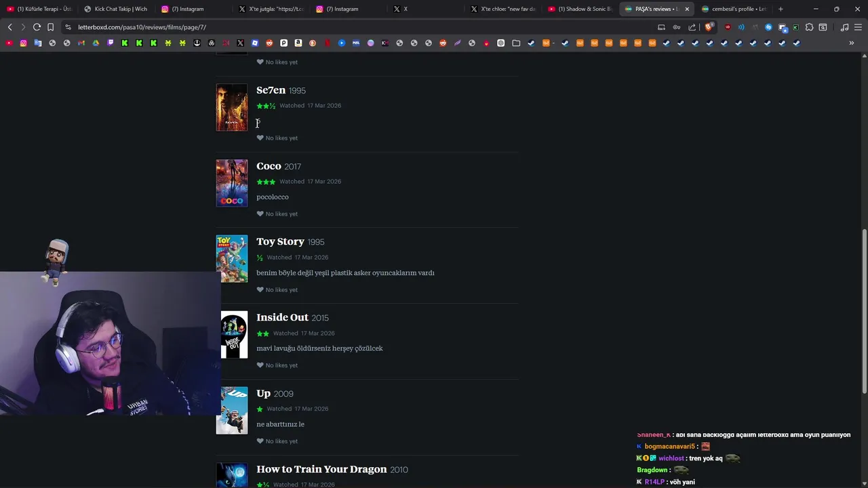Viewport: 868px width, 488px height.
Task: Open the MAL bookmark icon
Action: 356,43
